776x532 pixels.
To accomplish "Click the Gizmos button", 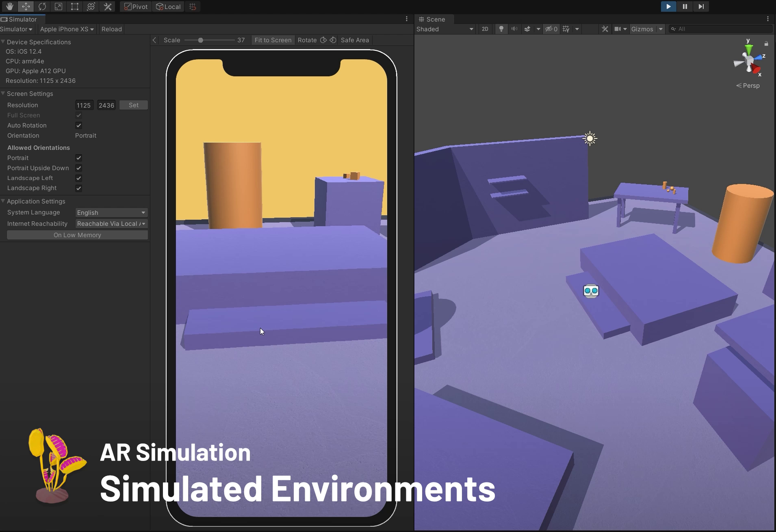I will [642, 29].
